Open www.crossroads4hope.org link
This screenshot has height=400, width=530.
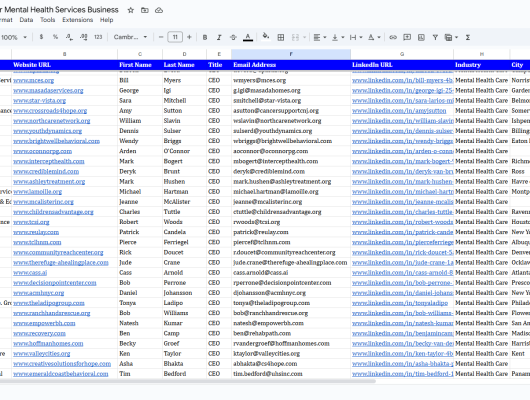(x=50, y=111)
